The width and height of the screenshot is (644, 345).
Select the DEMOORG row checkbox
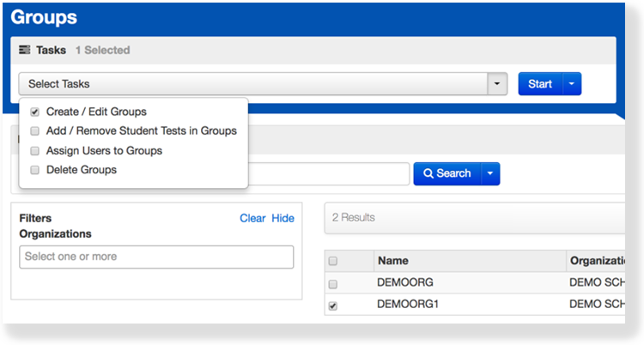tap(333, 284)
